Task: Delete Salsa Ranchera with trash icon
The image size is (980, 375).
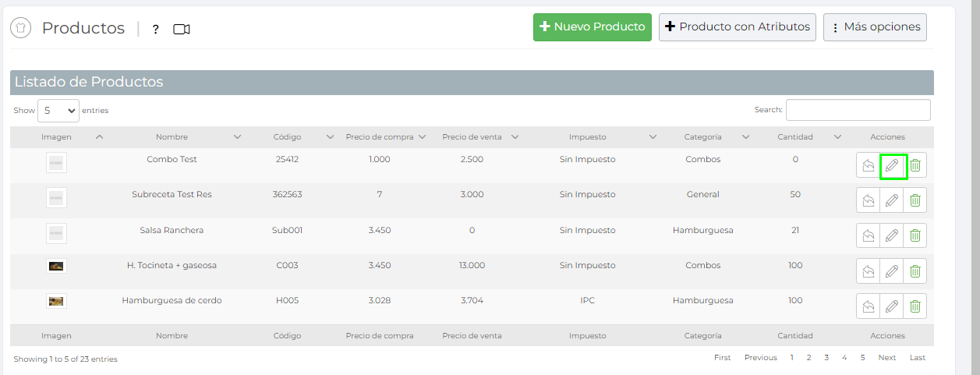Action: [x=915, y=235]
